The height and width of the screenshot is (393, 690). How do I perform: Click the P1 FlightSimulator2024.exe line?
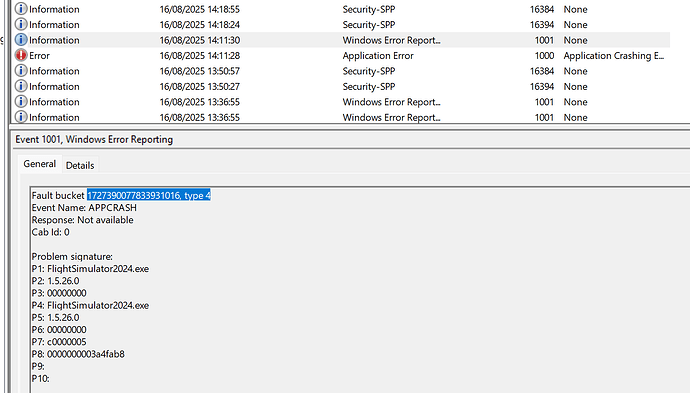tap(90, 268)
